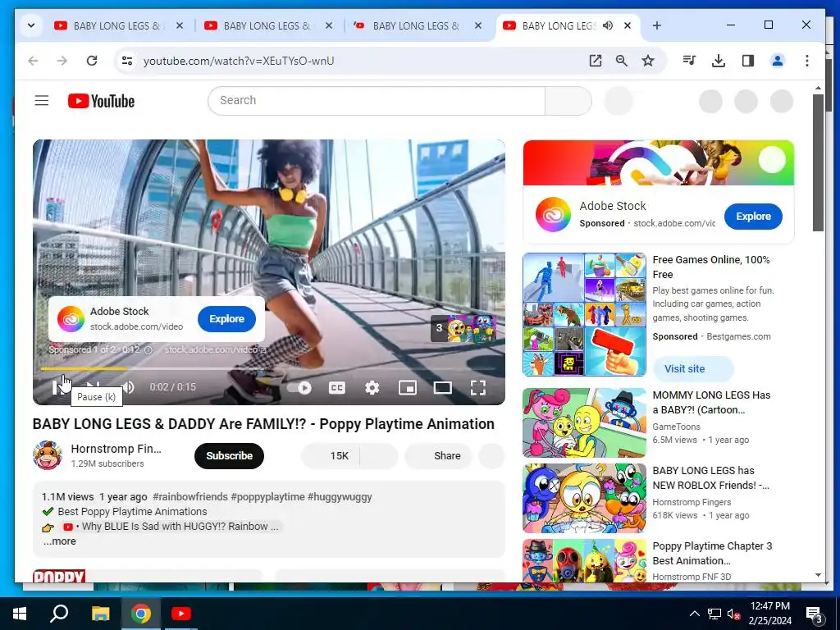The height and width of the screenshot is (630, 840).
Task: Focus the YouTube search field
Action: pyautogui.click(x=377, y=101)
